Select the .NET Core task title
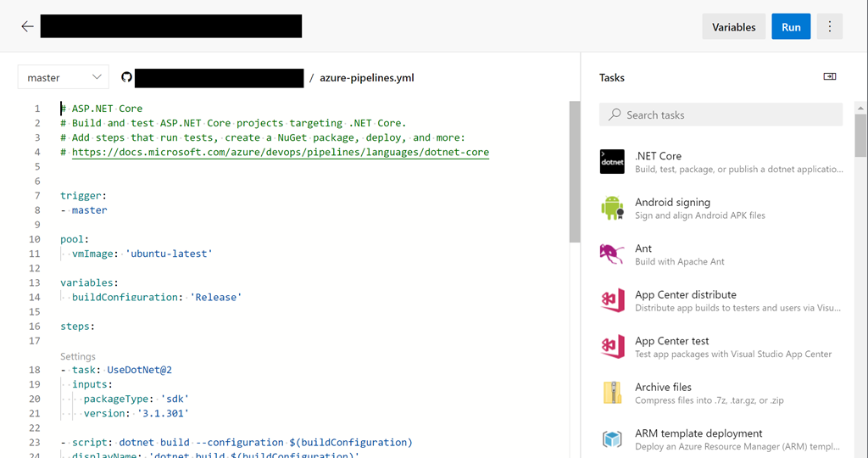 pyautogui.click(x=658, y=156)
